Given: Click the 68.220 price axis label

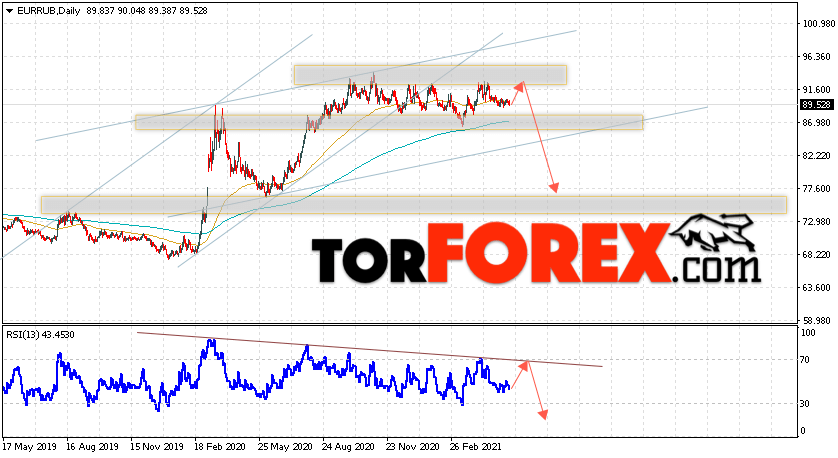Looking at the screenshot, I should pos(817,255).
